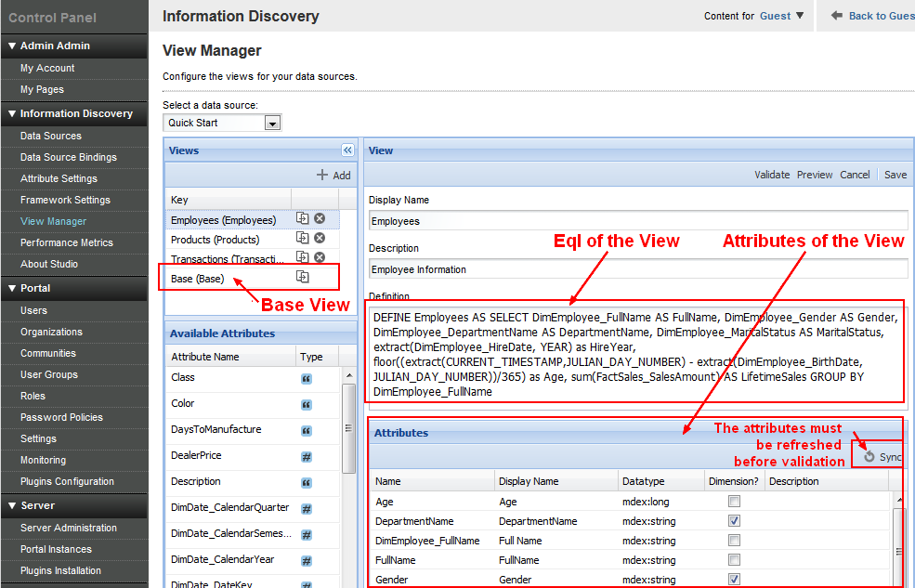915x588 pixels.
Task: Collapse the Information Discovery sidebar section
Action: [x=12, y=113]
